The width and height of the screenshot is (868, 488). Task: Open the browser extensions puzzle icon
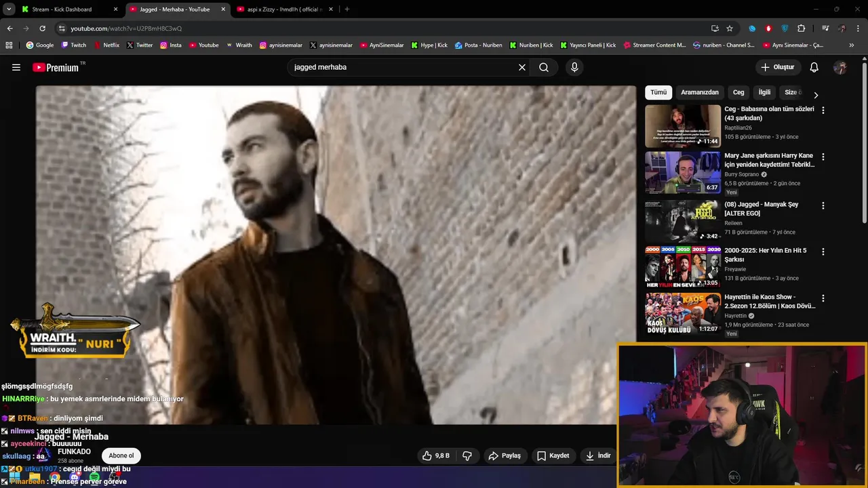802,28
